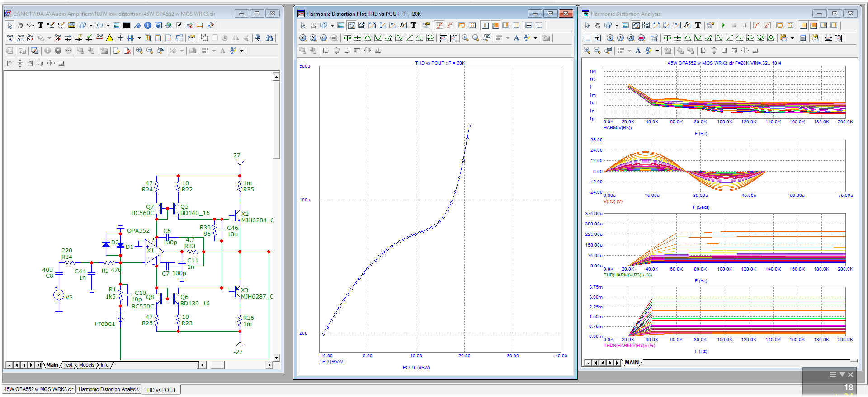Viewport: 868px width, 397px height.
Task: Select the Text tool in the THD plot window
Action: point(414,25)
